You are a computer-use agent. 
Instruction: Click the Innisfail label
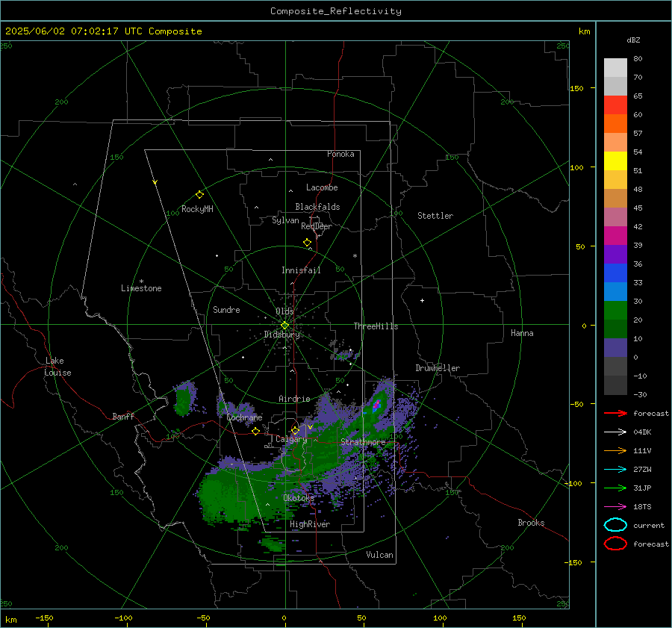pos(301,270)
